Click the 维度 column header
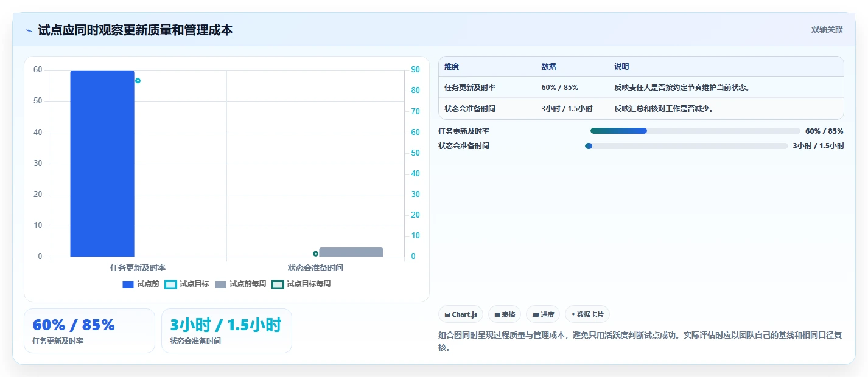Screen dimensions: 868x377 [x=452, y=66]
